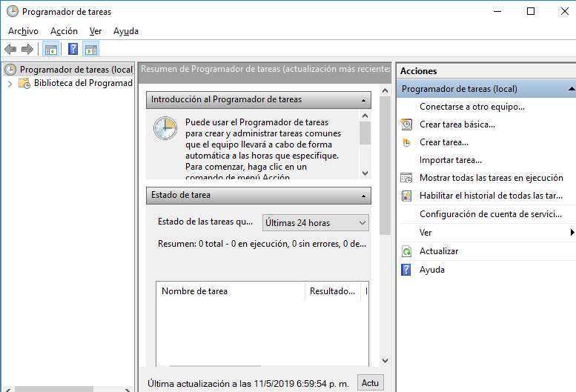Click the Estado de las tareas label

205,222
